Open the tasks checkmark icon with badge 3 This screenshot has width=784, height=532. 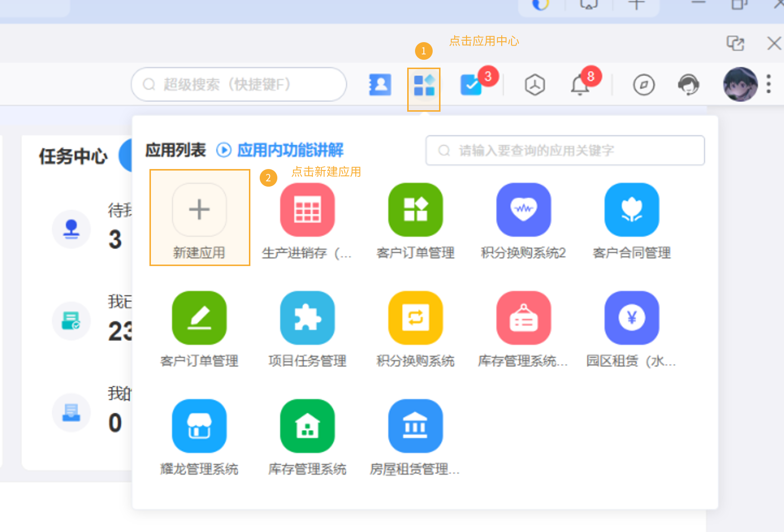pyautogui.click(x=471, y=85)
